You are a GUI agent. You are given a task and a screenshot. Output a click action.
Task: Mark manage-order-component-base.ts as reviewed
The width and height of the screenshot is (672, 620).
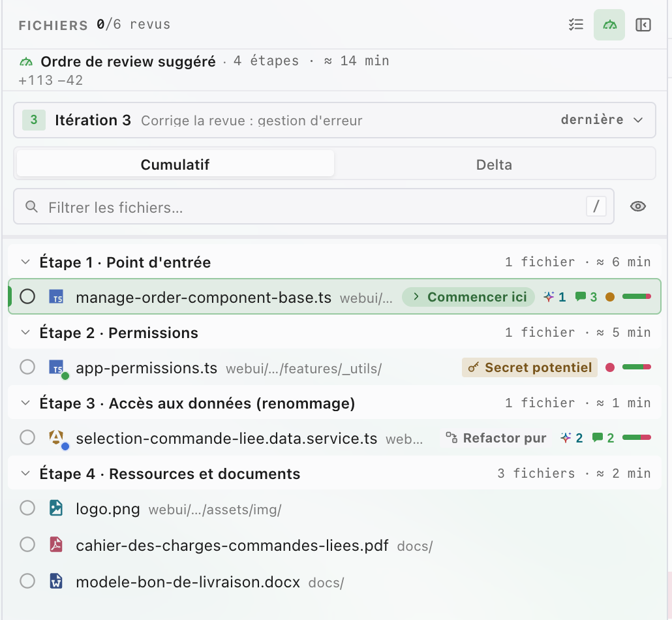(27, 297)
